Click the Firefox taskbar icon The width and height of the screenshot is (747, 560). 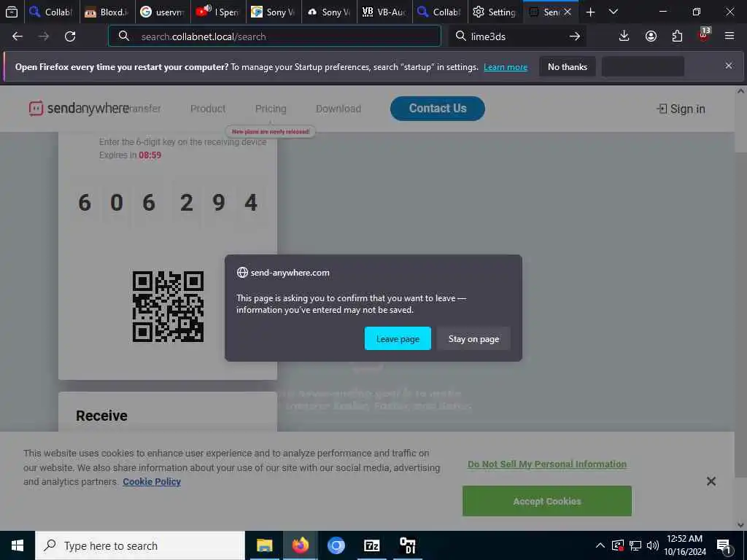pos(300,545)
